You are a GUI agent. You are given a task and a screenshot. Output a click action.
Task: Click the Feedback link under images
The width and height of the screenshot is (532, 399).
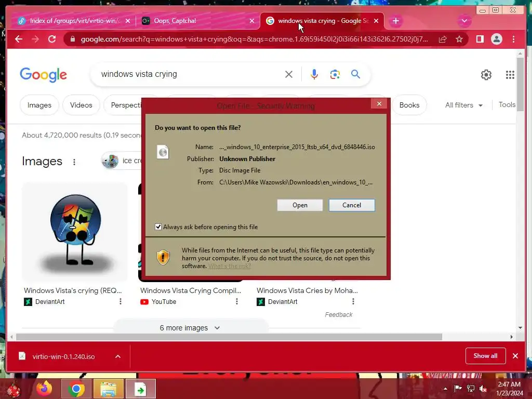pos(338,314)
